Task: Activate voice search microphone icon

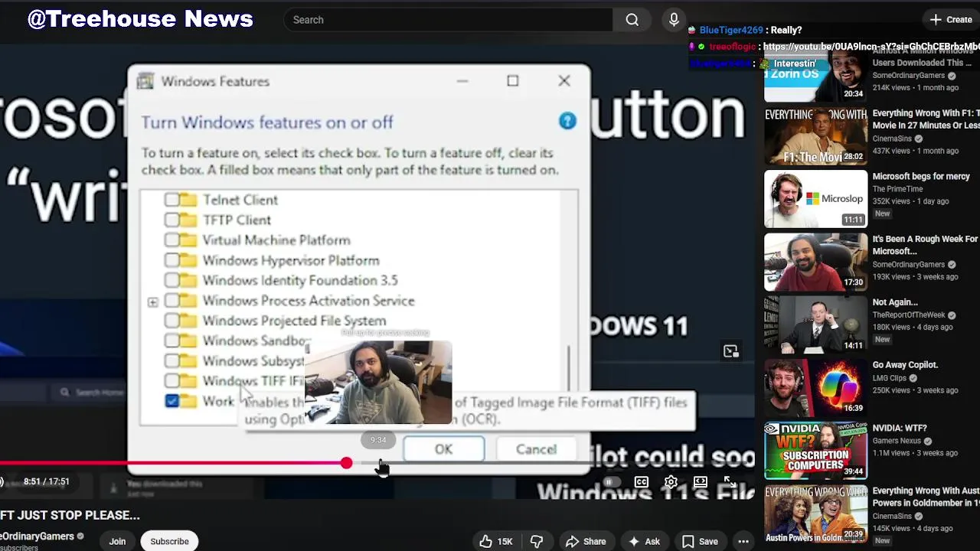Action: [674, 20]
